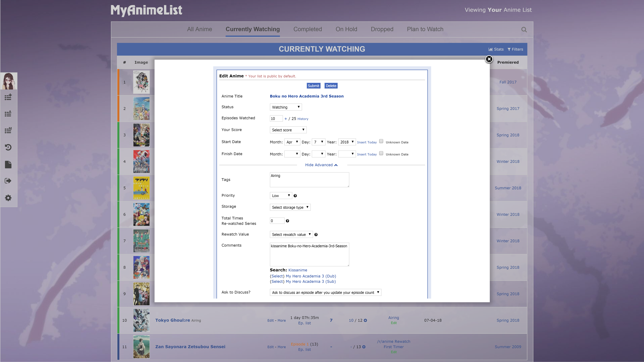Select My Hero Academia 3 (Dub)
Viewport: 644px width, 362px height.
pos(277,276)
